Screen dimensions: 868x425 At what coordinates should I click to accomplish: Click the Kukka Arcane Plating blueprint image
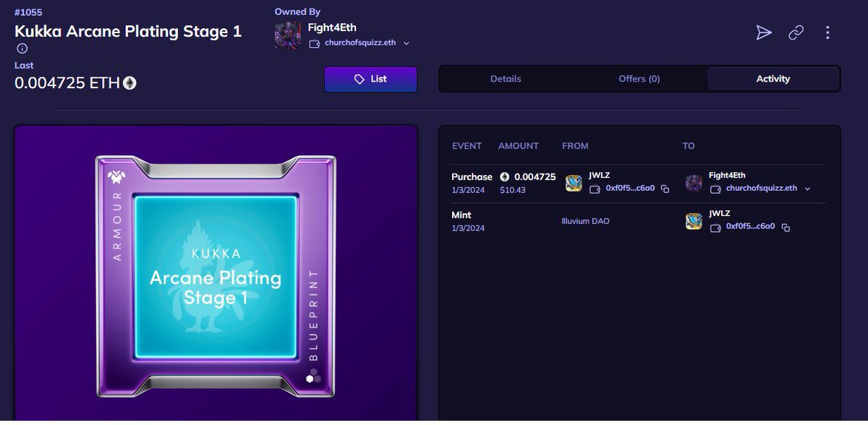click(x=216, y=276)
